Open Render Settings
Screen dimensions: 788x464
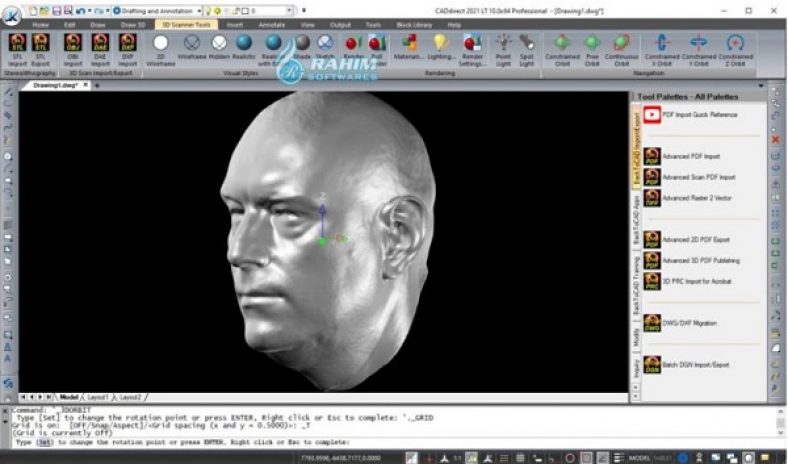click(472, 49)
